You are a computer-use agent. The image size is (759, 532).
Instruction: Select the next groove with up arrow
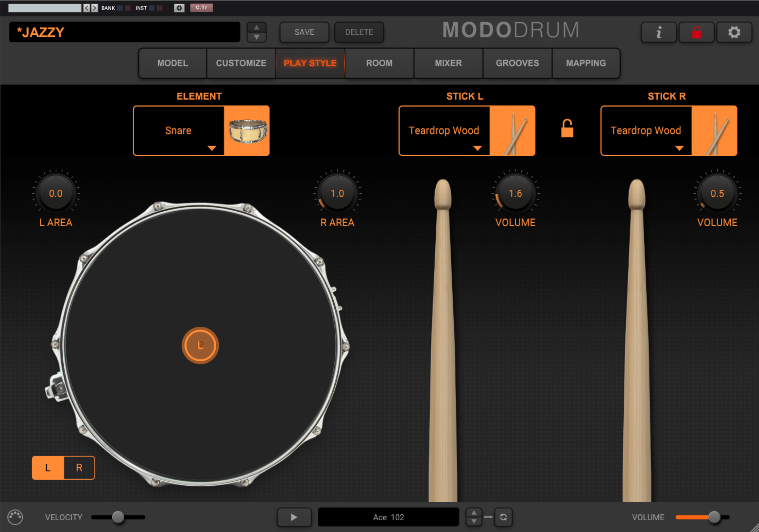(x=474, y=513)
